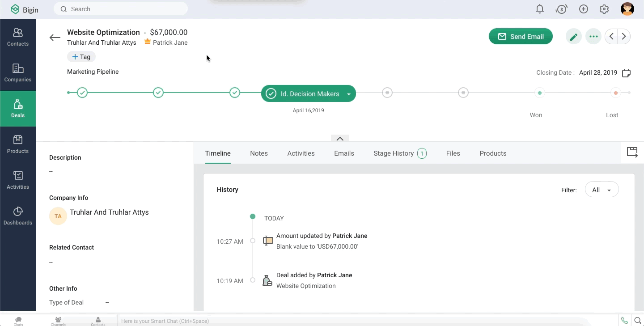The width and height of the screenshot is (644, 326).
Task: Open the notifications bell
Action: (x=540, y=9)
